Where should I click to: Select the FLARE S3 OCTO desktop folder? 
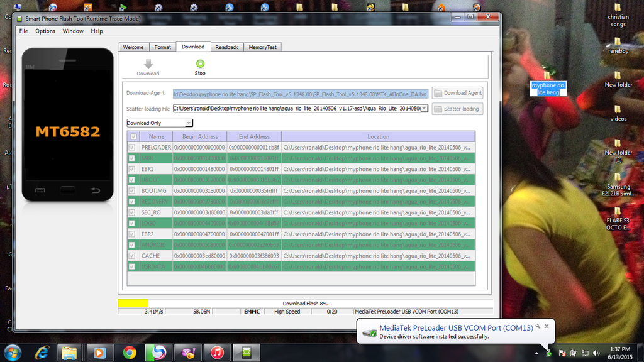click(x=618, y=219)
